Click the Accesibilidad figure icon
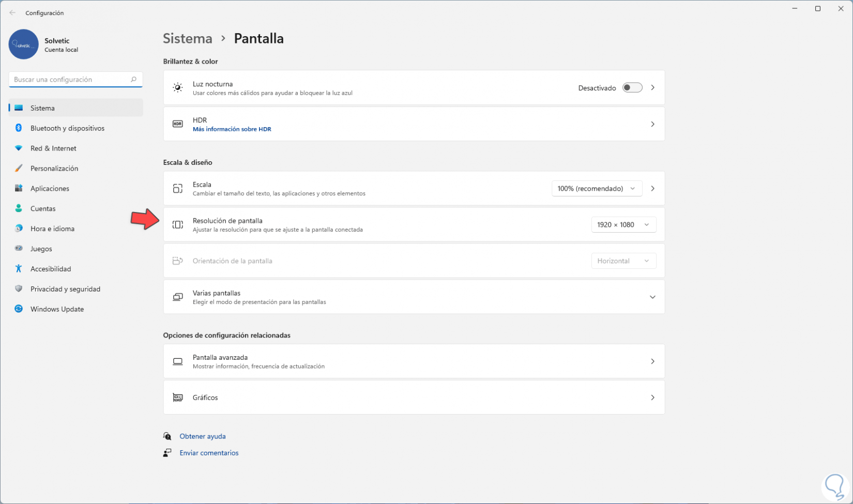Viewport: 853px width, 504px height. (x=19, y=269)
